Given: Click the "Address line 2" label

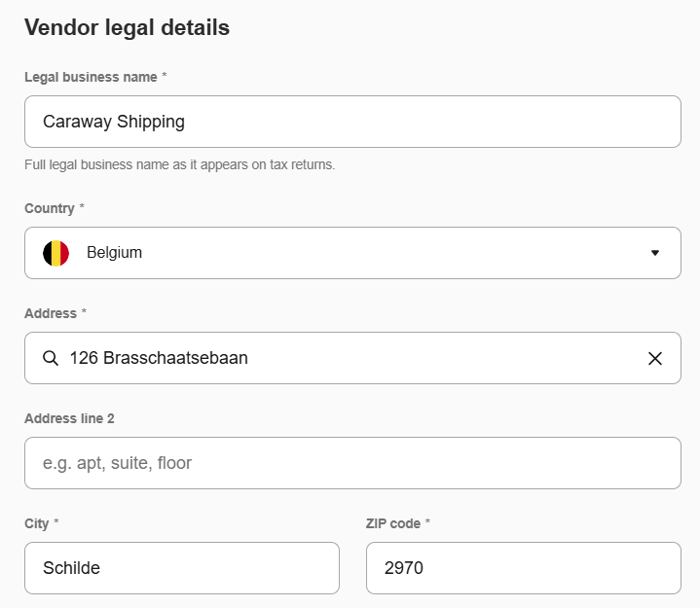Looking at the screenshot, I should tap(69, 418).
